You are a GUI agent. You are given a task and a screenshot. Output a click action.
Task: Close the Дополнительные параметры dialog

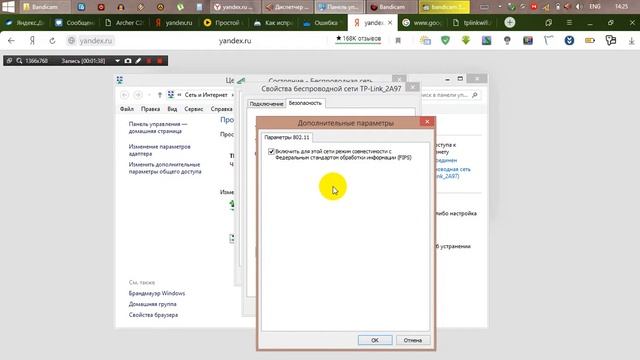click(427, 122)
